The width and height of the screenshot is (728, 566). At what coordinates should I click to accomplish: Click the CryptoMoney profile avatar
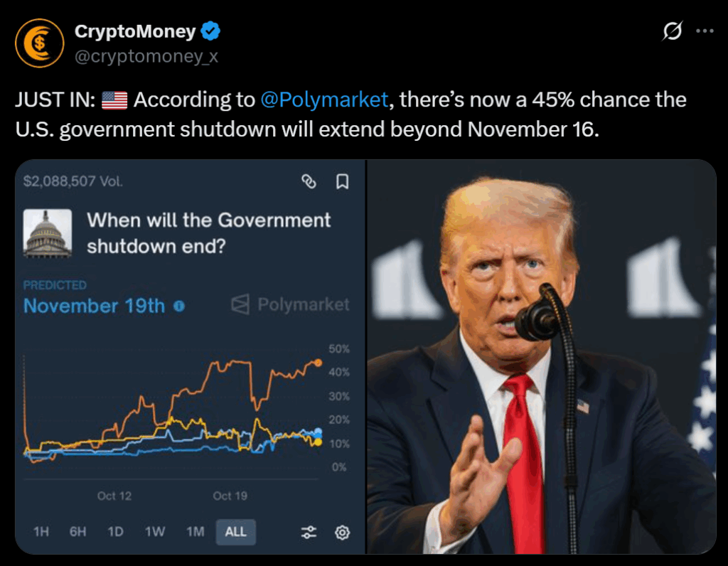(40, 43)
